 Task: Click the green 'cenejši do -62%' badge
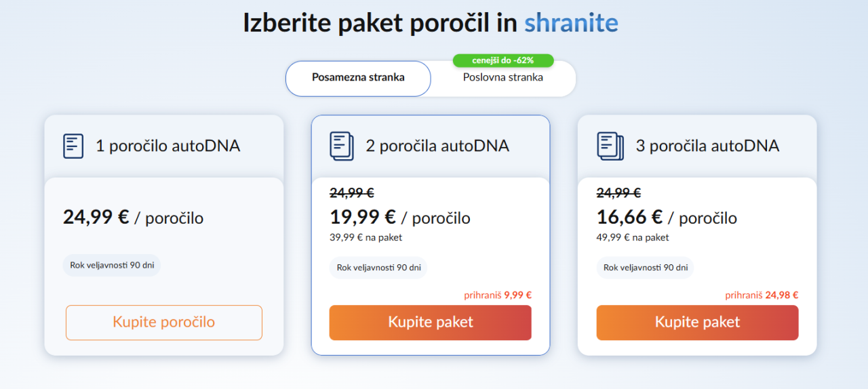coord(503,60)
